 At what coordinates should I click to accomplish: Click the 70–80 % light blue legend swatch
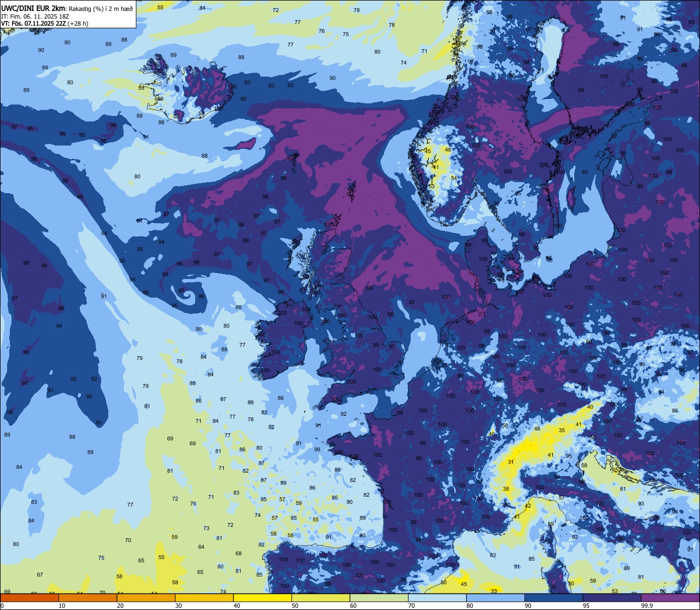click(x=437, y=598)
